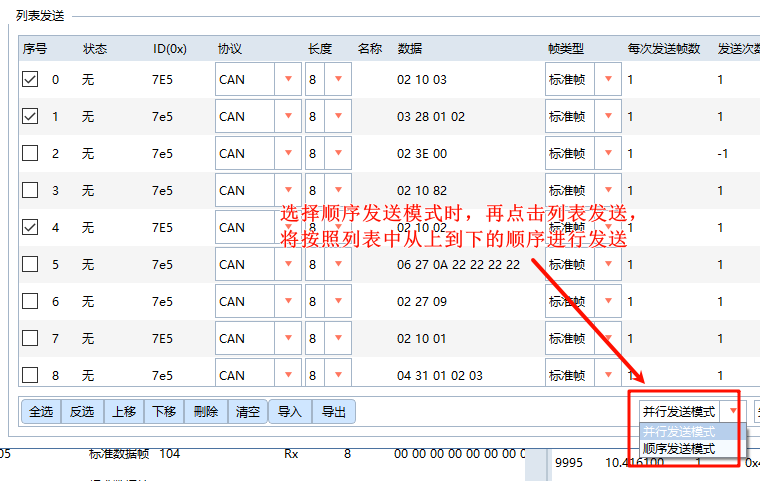
Task: Click ID cell 7E5 in row 0
Action: (x=162, y=80)
